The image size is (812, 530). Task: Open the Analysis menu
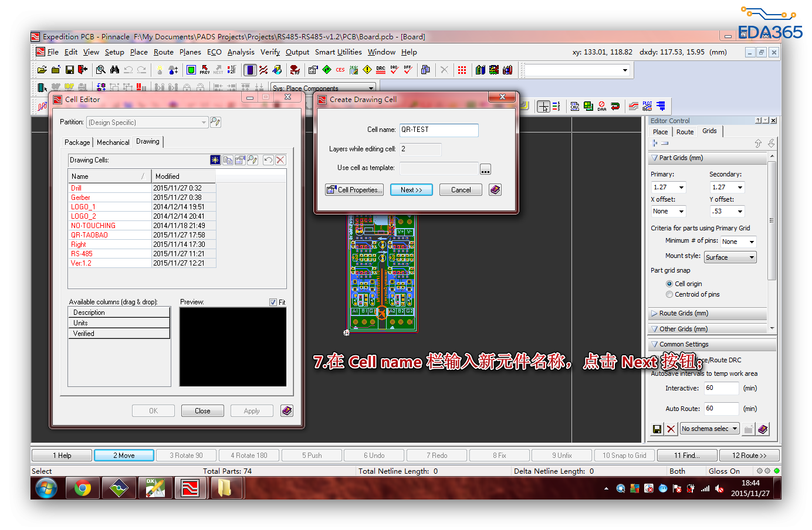[241, 52]
